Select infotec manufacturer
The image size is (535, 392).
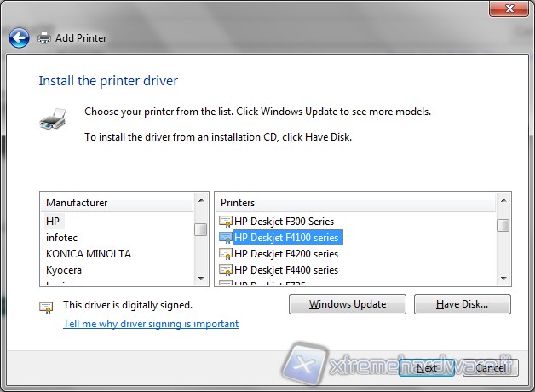click(61, 237)
